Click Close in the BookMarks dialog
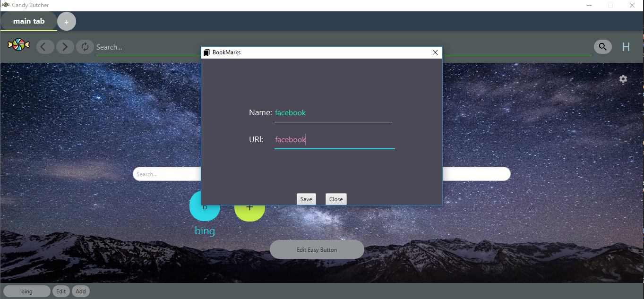 [x=335, y=199]
